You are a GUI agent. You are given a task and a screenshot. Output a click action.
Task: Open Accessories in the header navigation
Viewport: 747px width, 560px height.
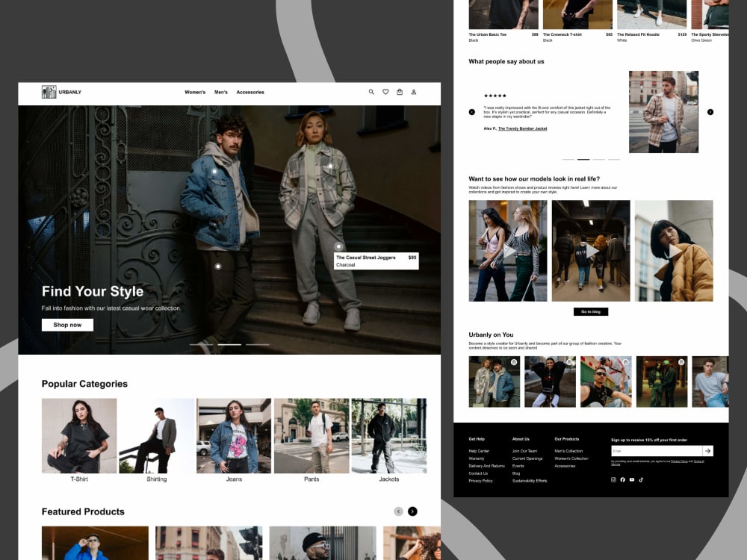(250, 92)
